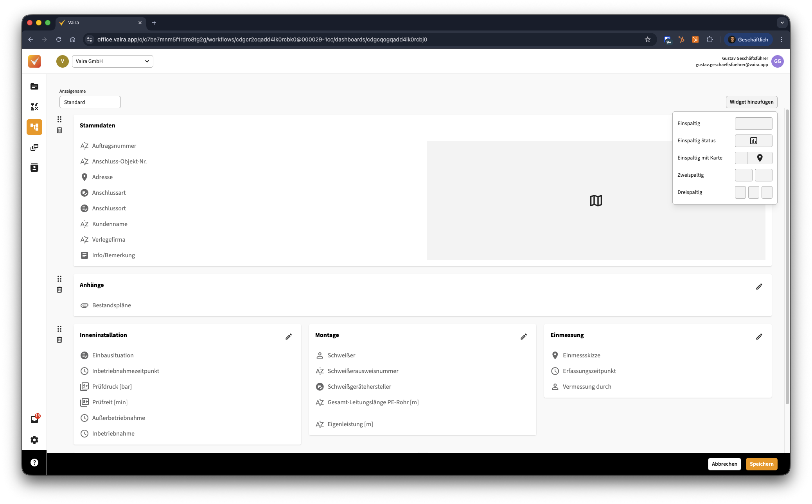
Task: Edit the Anhänge widget with the pencil icon
Action: click(759, 287)
